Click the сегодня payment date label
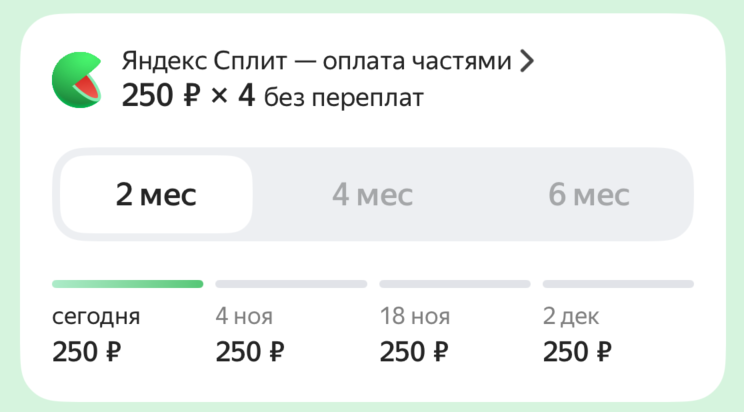Screen dimensions: 744x412 (x=96, y=317)
